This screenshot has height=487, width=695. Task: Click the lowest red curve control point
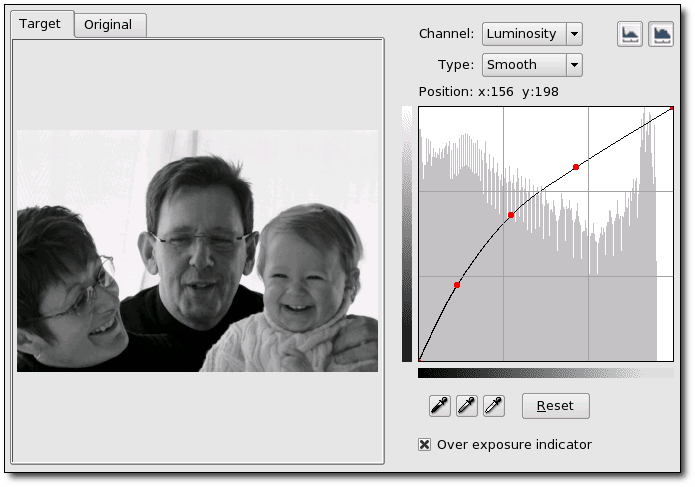tap(457, 285)
